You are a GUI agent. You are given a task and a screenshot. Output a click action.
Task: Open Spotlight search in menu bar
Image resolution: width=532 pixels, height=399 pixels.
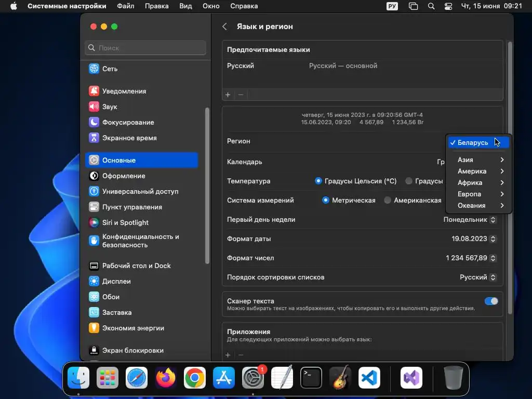point(431,6)
